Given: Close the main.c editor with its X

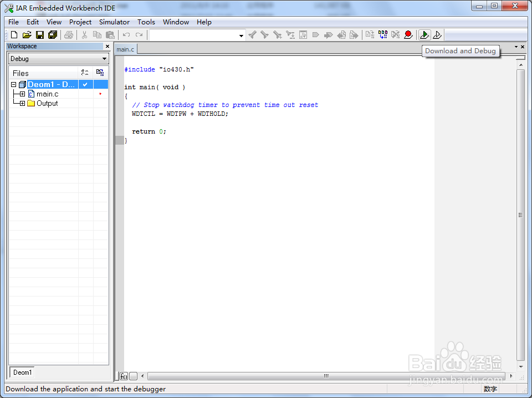Looking at the screenshot, I should tap(523, 47).
